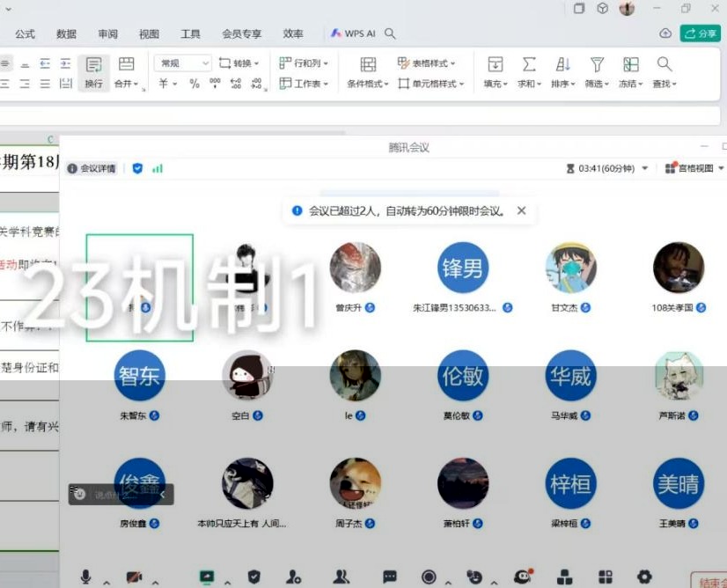The height and width of the screenshot is (588, 727).
Task: Open the 合并 merge cells dropdown
Action: point(127,72)
